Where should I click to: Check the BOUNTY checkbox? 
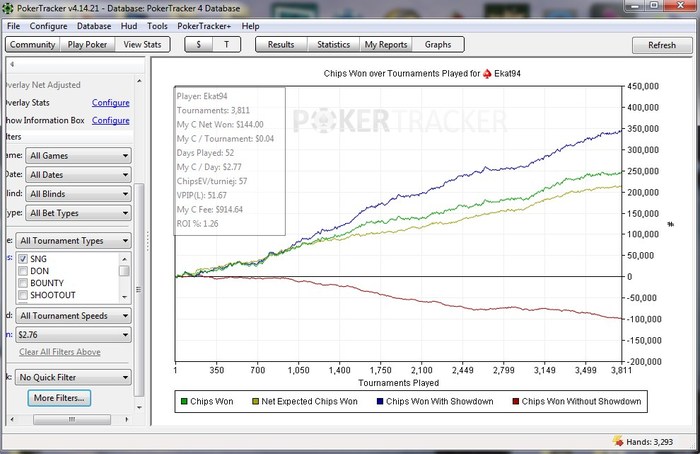pos(23,283)
